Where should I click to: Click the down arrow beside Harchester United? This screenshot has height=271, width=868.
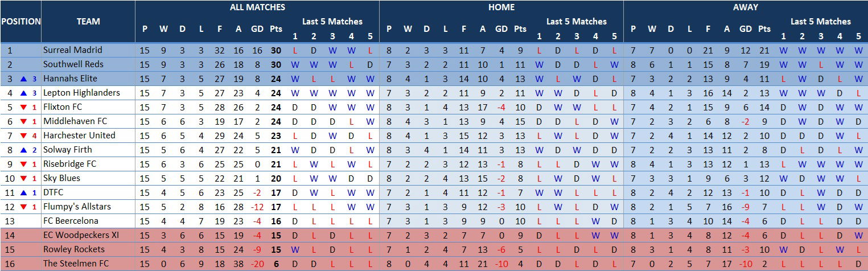[x=24, y=135]
